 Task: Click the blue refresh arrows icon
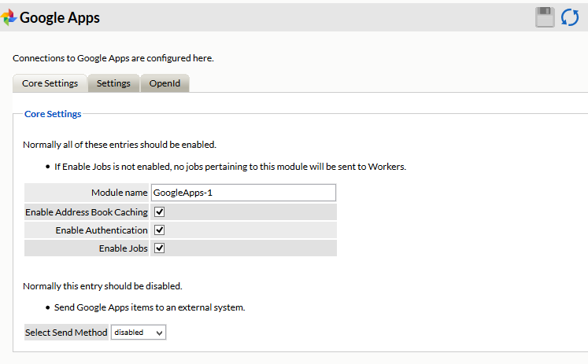570,17
